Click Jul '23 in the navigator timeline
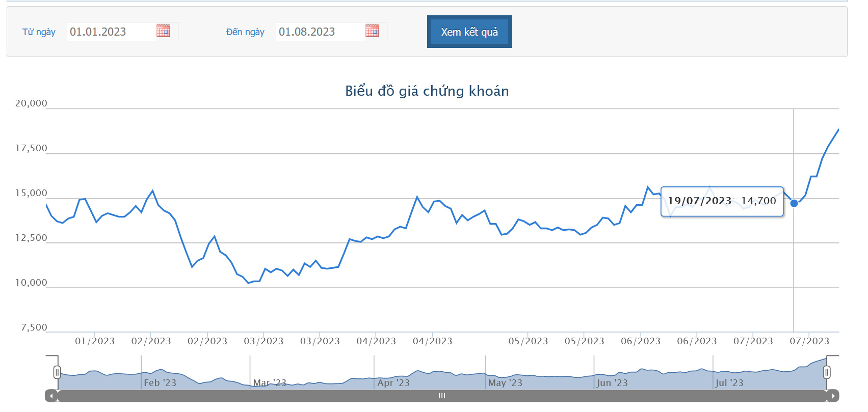868x412 pixels. click(729, 382)
